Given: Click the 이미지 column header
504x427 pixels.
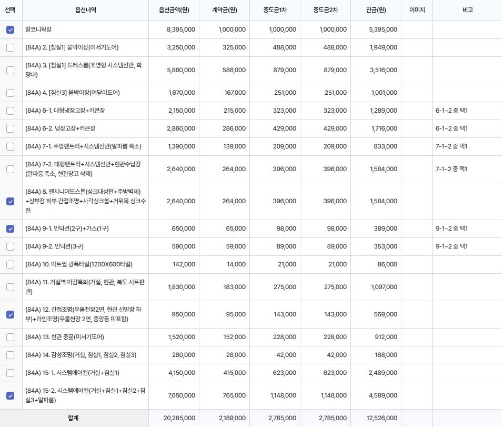Looking at the screenshot, I should click(x=417, y=10).
